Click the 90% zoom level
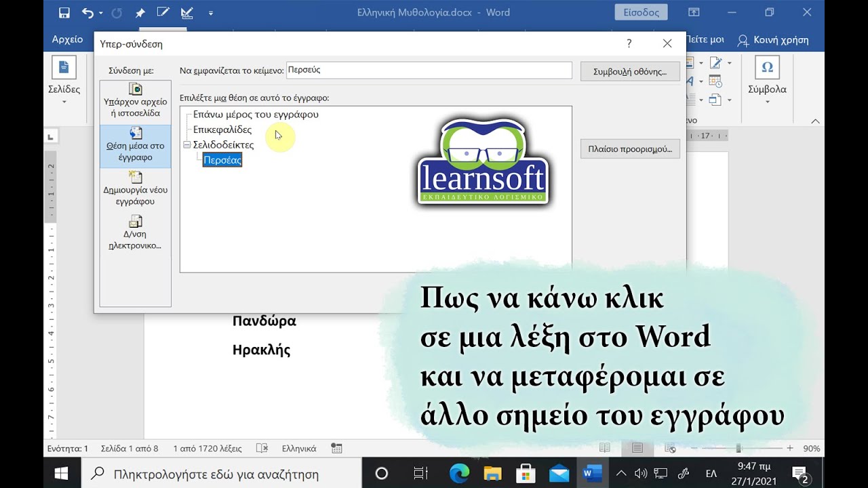 tap(812, 449)
